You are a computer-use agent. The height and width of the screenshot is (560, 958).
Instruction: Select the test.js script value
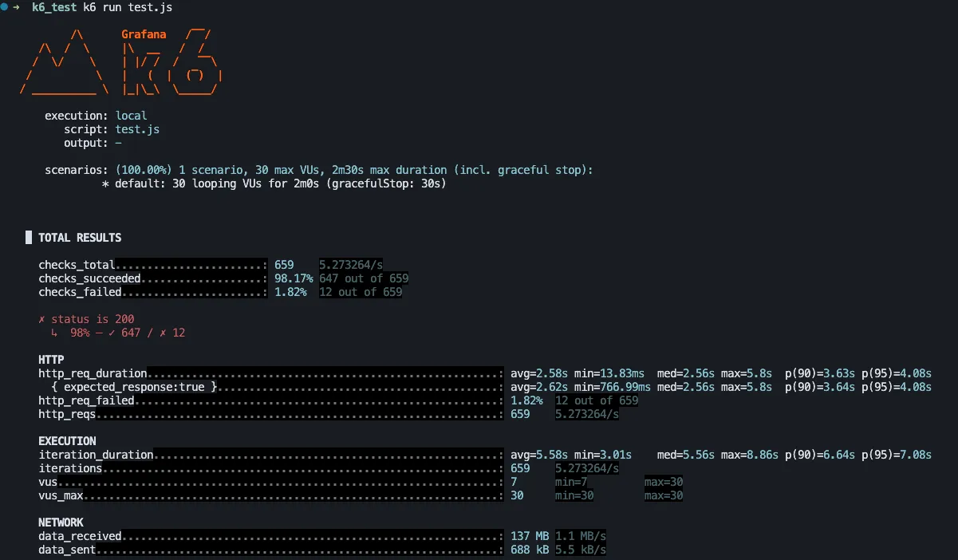click(x=137, y=129)
